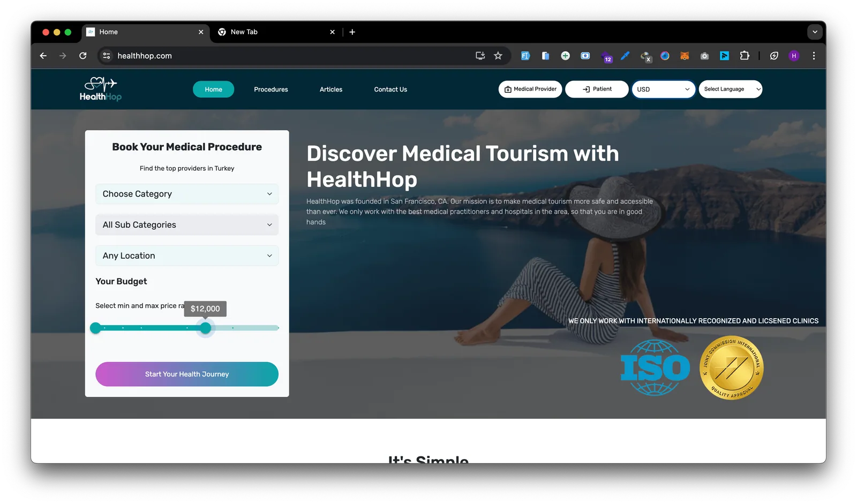This screenshot has height=504, width=857.
Task: Click the Discover Medical Tourism headline
Action: pyautogui.click(x=463, y=167)
